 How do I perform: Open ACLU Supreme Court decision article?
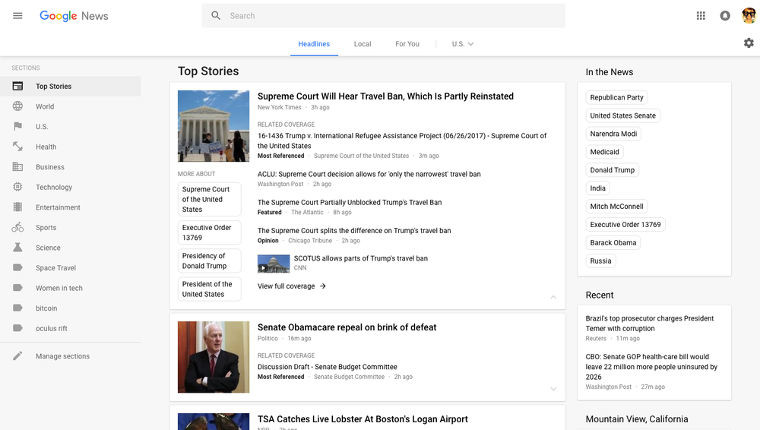(x=369, y=174)
